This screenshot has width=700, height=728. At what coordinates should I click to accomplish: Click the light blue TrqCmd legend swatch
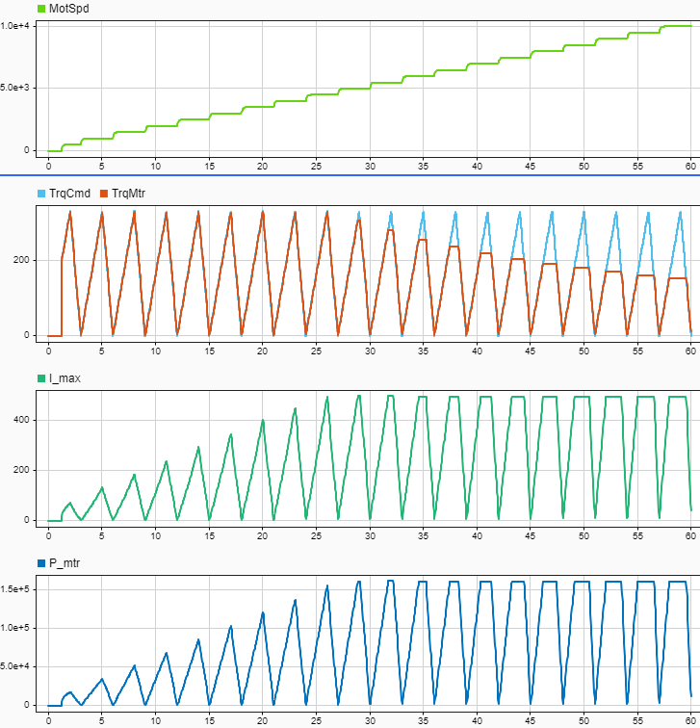pyautogui.click(x=40, y=194)
